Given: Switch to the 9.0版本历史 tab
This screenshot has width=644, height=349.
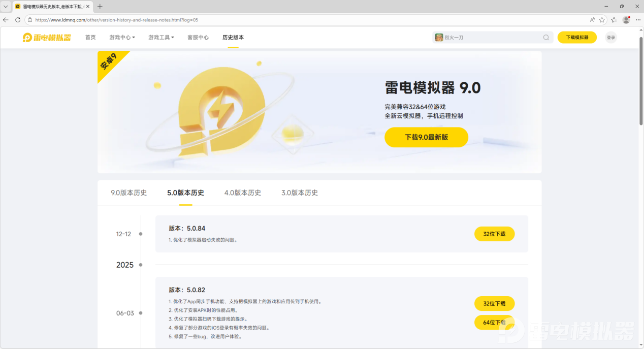Looking at the screenshot, I should [x=129, y=193].
